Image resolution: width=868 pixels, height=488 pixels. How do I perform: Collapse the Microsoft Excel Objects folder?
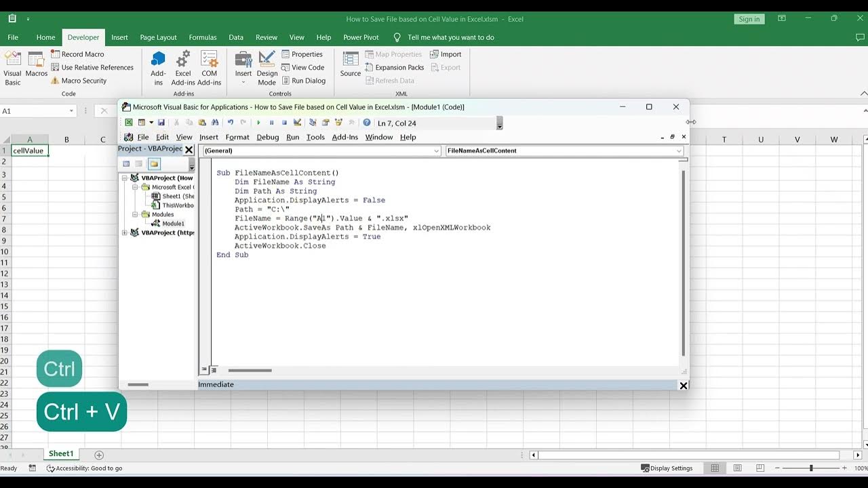[135, 187]
